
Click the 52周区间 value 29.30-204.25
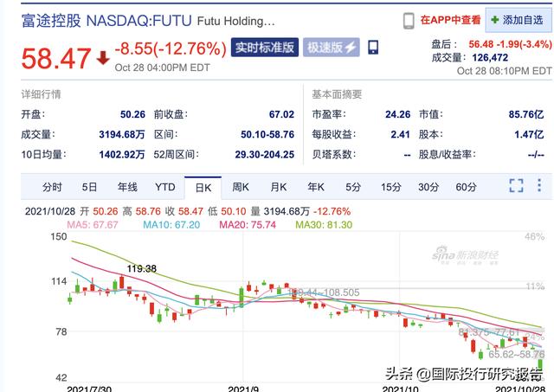[265, 155]
